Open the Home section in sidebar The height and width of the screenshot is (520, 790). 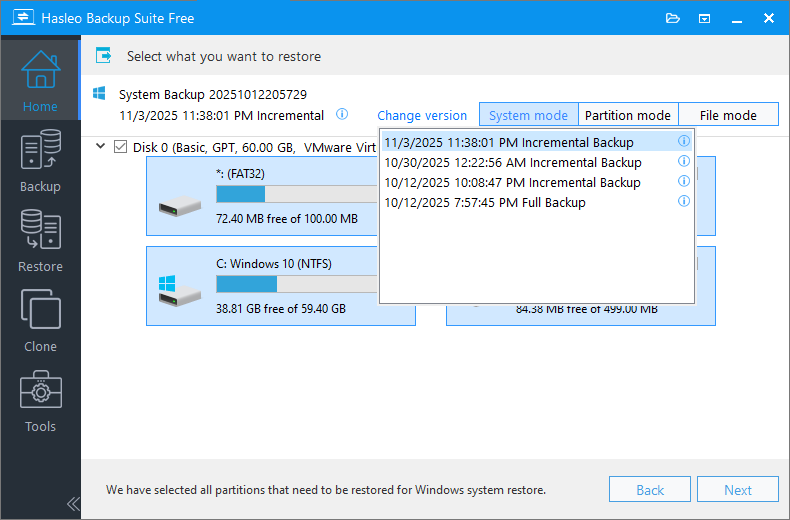[40, 80]
